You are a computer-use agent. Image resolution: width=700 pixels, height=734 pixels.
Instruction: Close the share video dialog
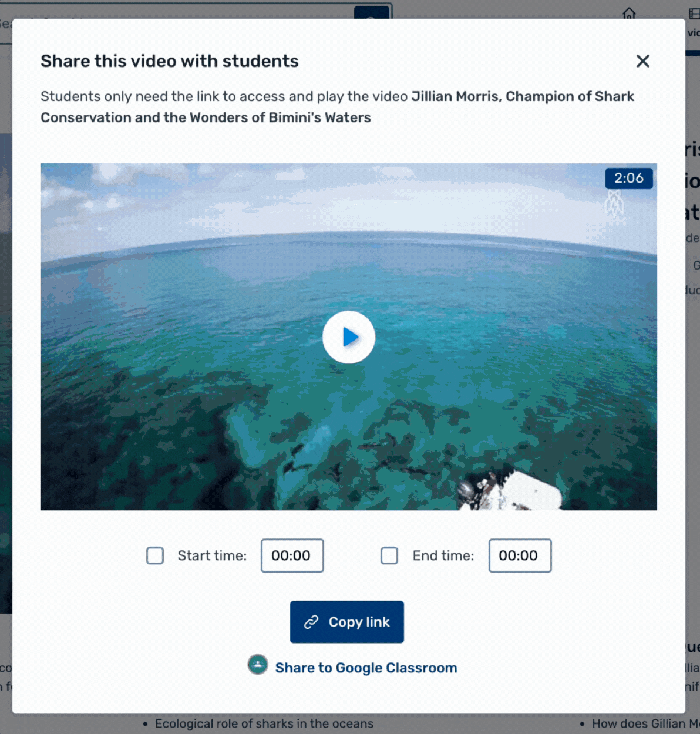click(x=643, y=61)
